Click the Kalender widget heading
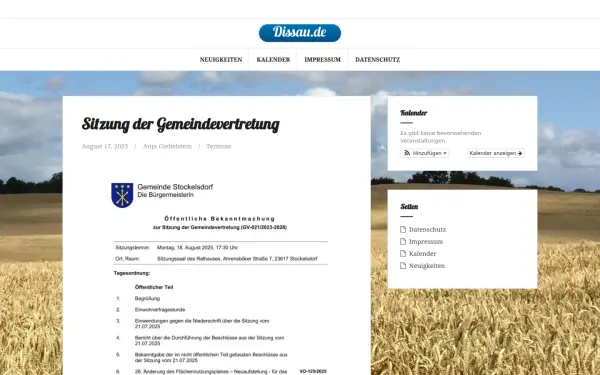The height and width of the screenshot is (375, 600). [414, 113]
